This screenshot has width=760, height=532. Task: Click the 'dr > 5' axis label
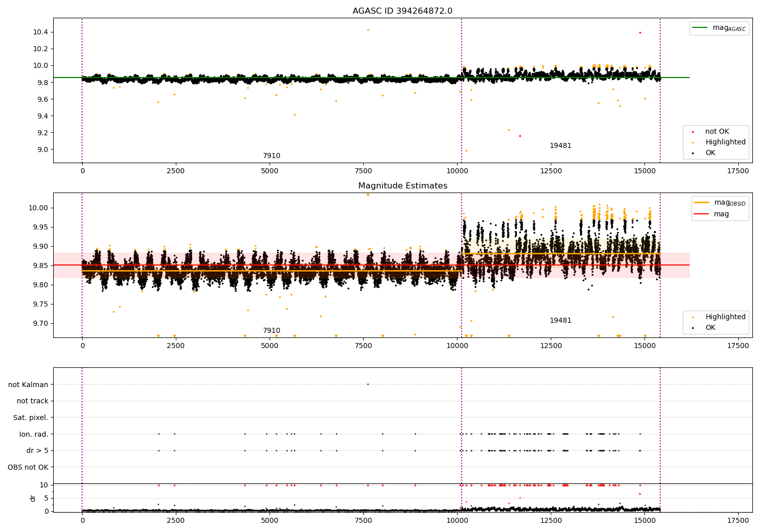tap(37, 450)
